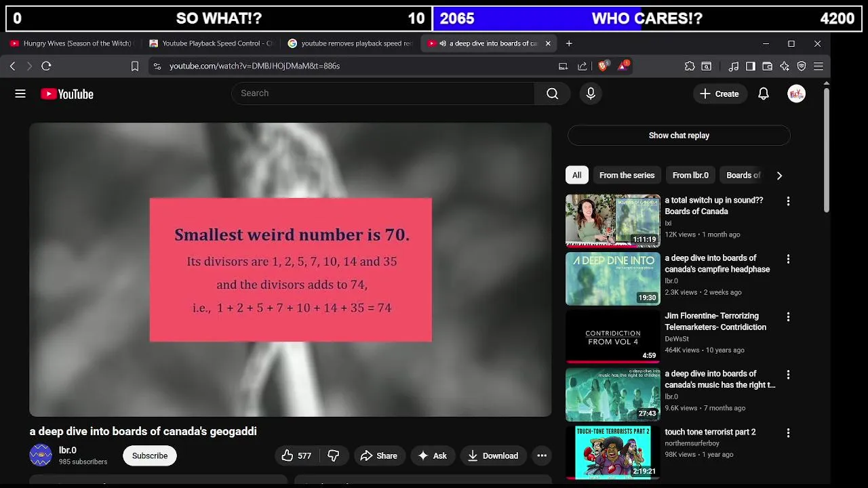This screenshot has width=868, height=488.
Task: Reload the page
Action: click(46, 66)
